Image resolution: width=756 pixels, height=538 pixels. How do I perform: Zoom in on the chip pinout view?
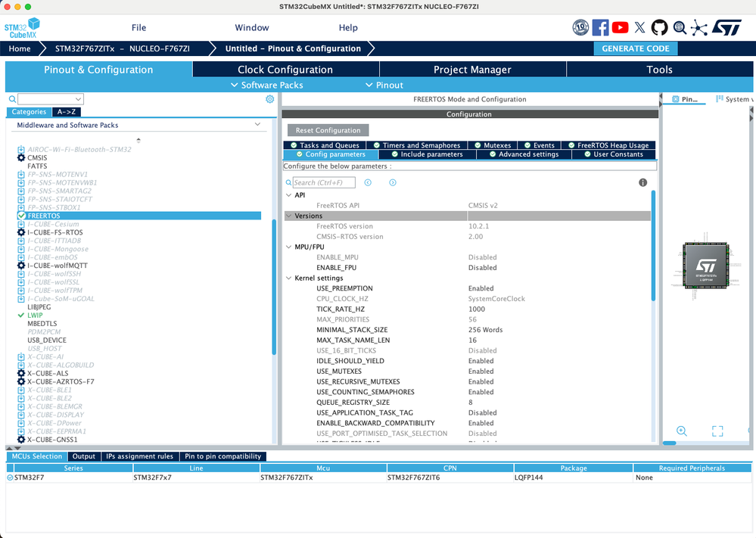681,431
